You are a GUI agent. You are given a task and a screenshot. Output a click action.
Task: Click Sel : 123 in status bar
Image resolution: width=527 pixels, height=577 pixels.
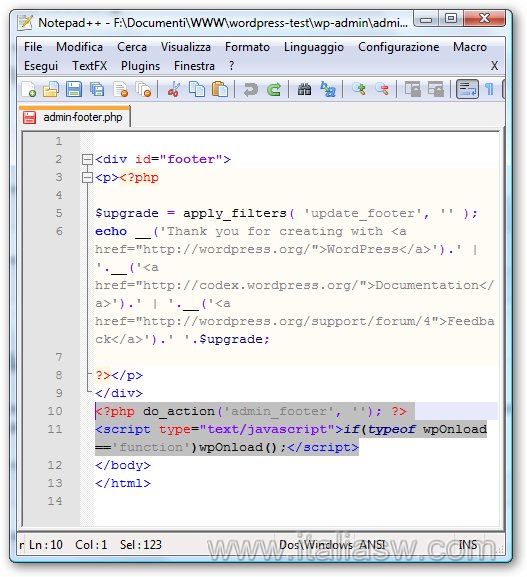141,545
